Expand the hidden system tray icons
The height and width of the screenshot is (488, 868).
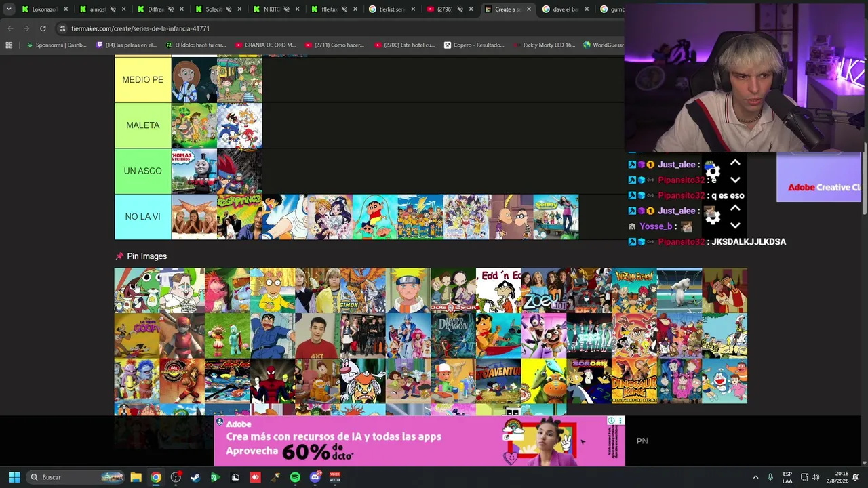756,477
